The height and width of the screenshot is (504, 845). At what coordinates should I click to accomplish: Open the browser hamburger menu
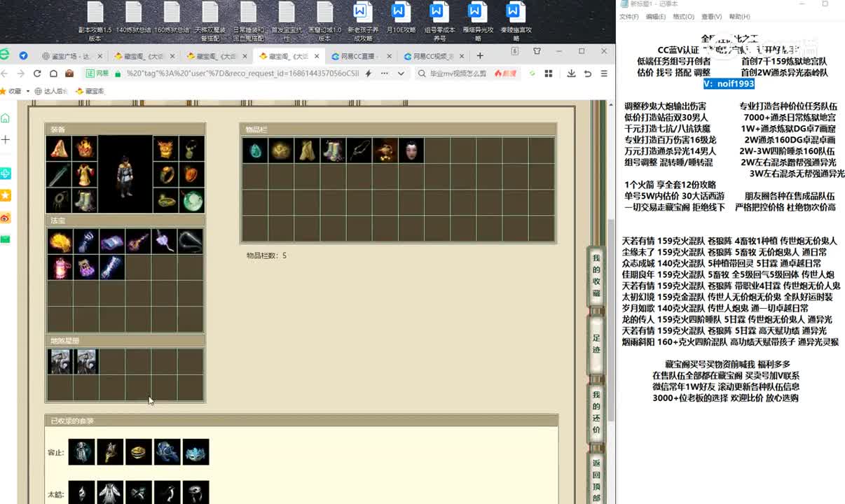[604, 73]
